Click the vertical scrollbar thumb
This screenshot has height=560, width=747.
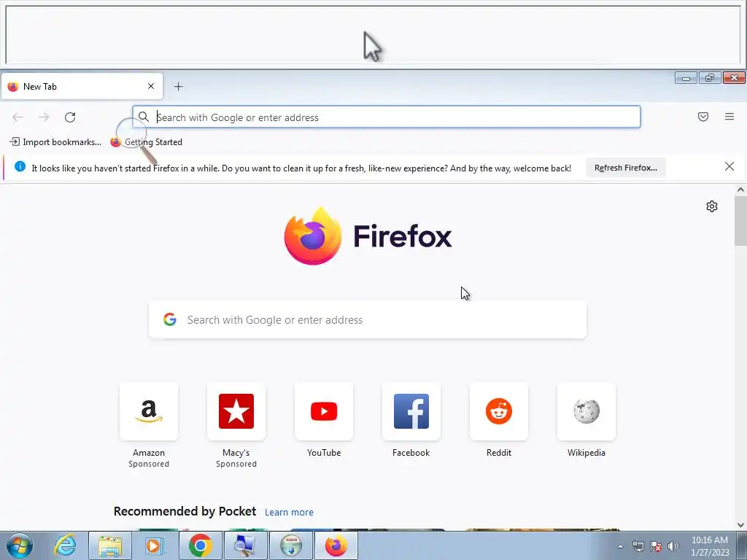[x=740, y=221]
